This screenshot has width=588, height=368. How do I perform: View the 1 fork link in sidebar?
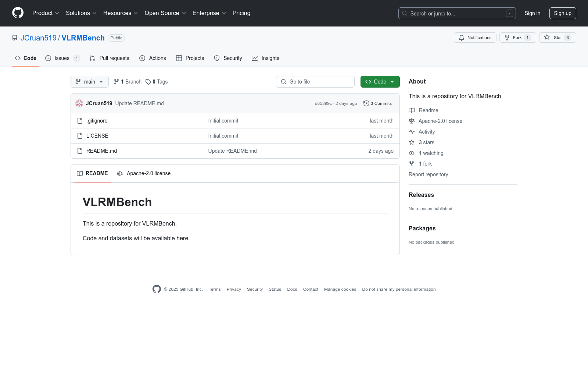coord(420,164)
